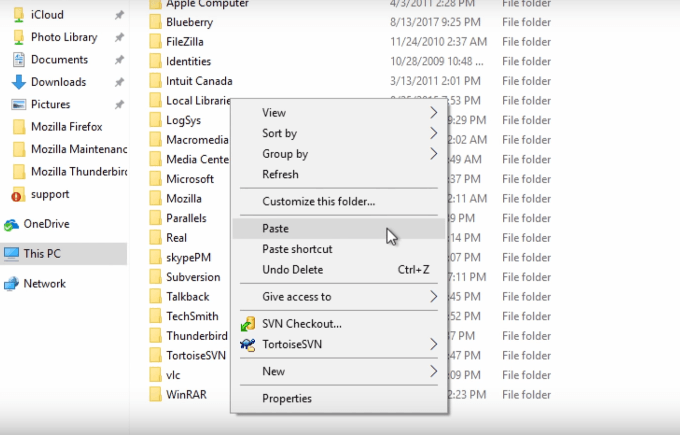
Task: Select the Mozilla folder icon
Action: tap(155, 199)
